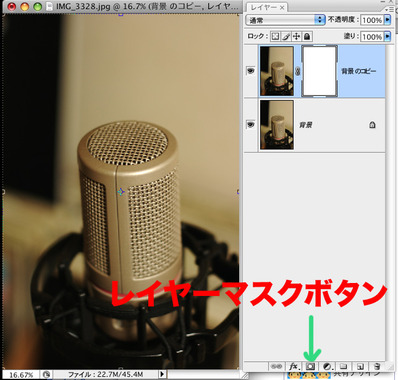398x380 pixels.
Task: Select the white layer mask thumbnail
Action: (x=319, y=71)
